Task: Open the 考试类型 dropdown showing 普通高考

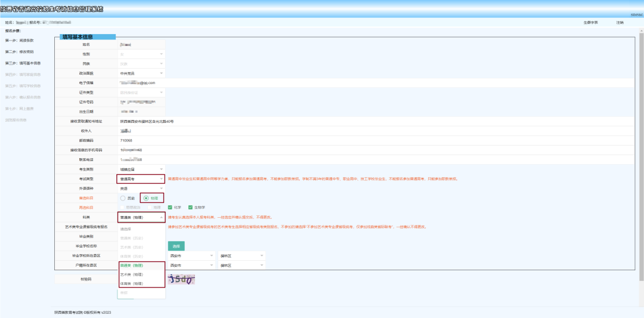Action: click(x=141, y=179)
